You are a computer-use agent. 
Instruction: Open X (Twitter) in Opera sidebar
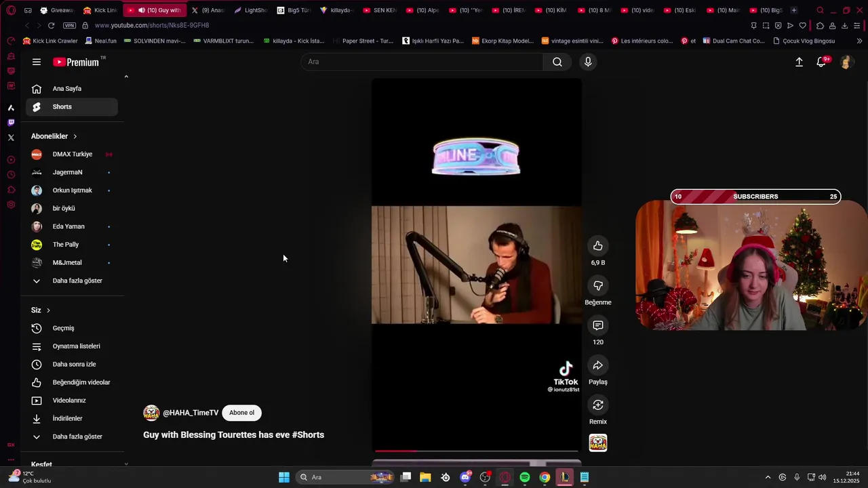[x=11, y=138]
